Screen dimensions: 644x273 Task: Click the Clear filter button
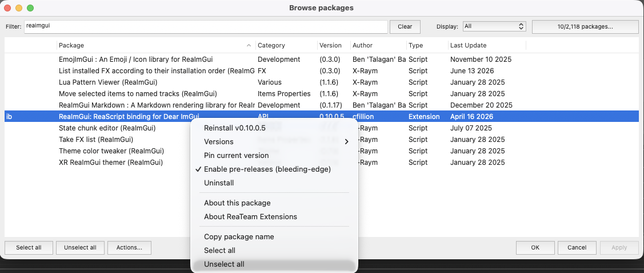(x=405, y=26)
